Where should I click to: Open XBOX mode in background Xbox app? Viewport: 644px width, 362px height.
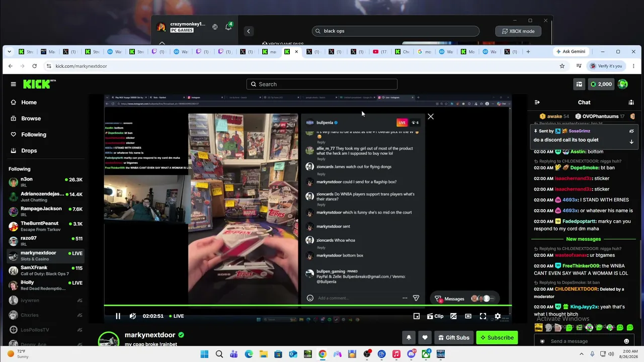[x=518, y=31]
